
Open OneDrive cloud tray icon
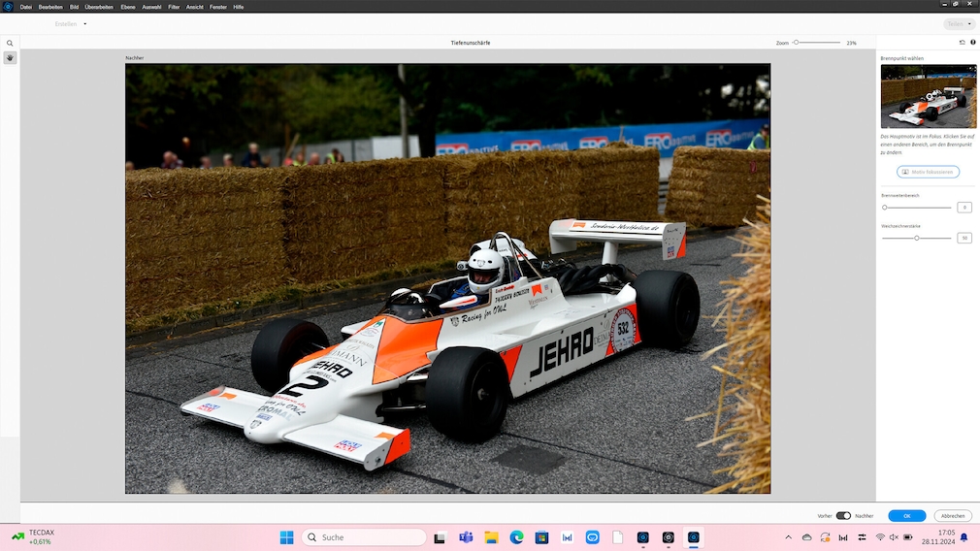pos(807,537)
